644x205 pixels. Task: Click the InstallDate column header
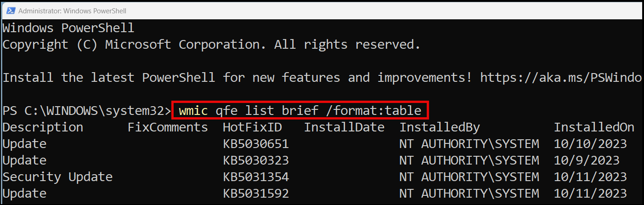[x=344, y=127]
